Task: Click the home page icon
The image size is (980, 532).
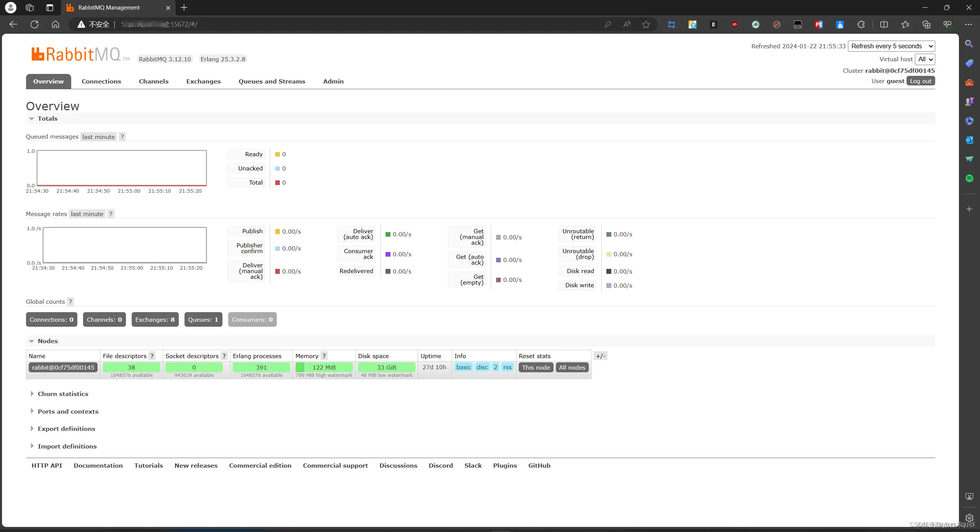Action: click(x=56, y=25)
